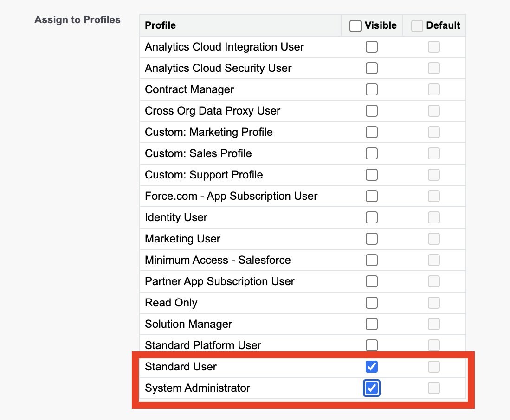The width and height of the screenshot is (510, 420).
Task: Enable Visible for Custom: Support Profile
Action: coord(372,175)
